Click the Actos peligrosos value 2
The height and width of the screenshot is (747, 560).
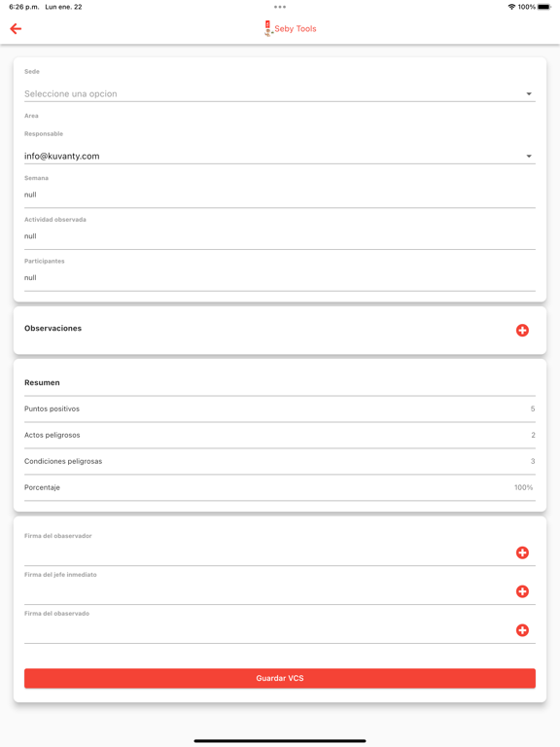[x=533, y=435]
